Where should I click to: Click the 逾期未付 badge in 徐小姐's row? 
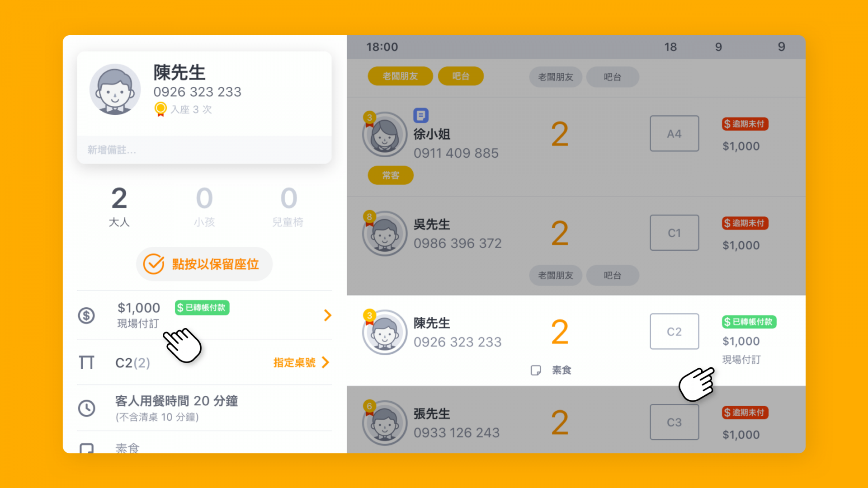745,124
